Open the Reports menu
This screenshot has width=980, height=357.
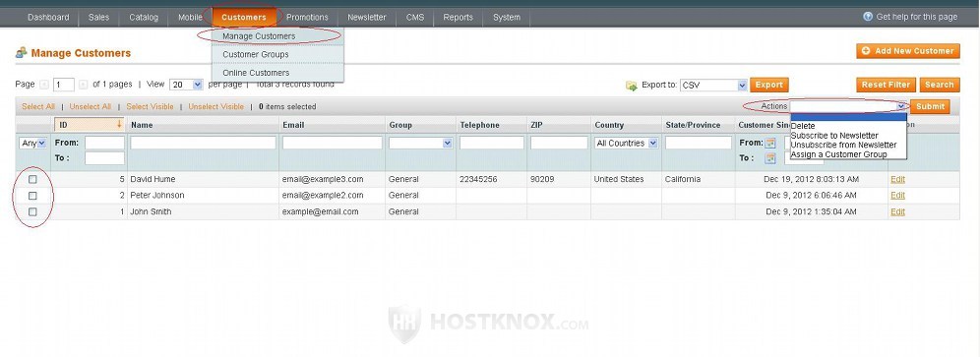pos(459,18)
